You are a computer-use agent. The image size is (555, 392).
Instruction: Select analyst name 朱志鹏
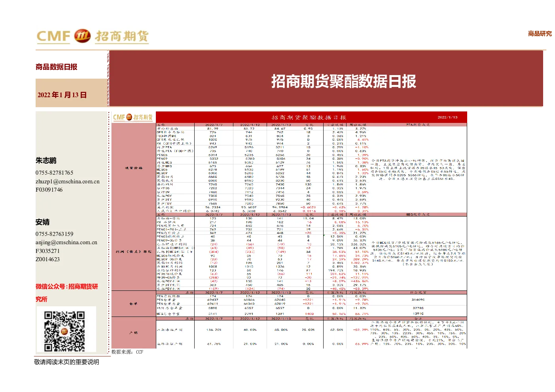(x=46, y=160)
